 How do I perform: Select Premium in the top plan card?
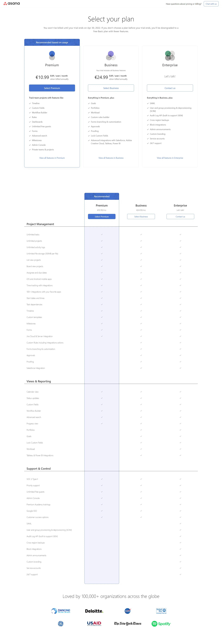click(x=52, y=88)
